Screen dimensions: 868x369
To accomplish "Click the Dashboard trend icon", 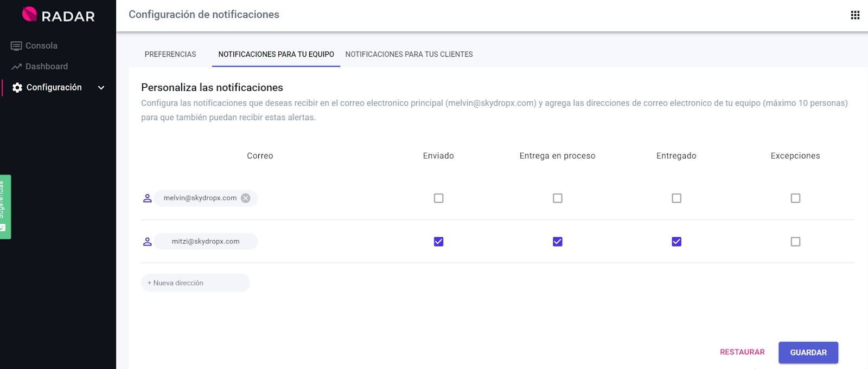I will [x=16, y=67].
